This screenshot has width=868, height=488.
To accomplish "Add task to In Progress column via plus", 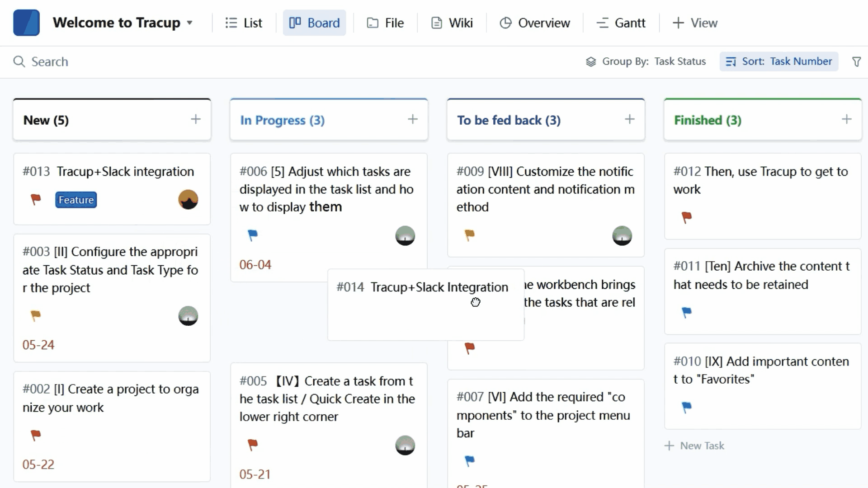I will coord(412,119).
